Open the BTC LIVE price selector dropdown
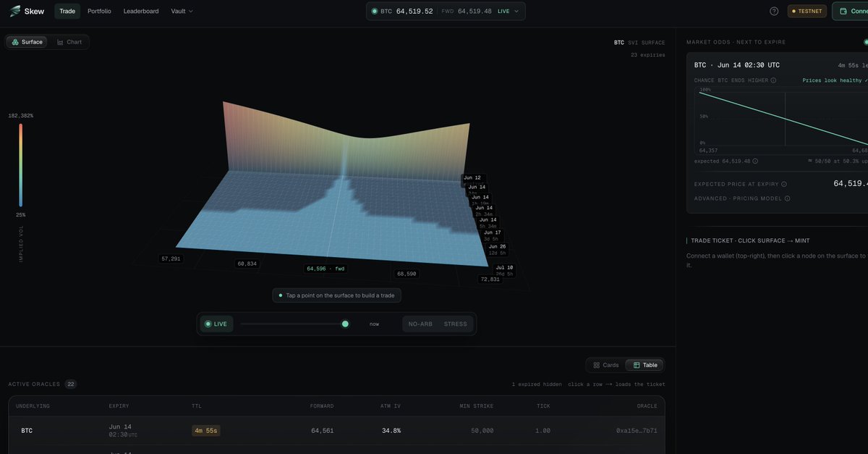Viewport: 868px width, 454px height. tap(446, 11)
